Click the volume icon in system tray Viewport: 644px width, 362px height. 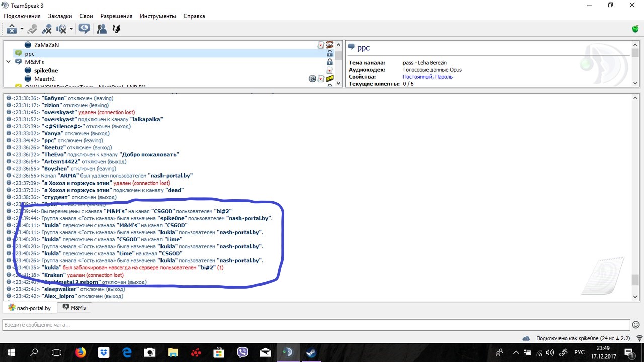(550, 352)
